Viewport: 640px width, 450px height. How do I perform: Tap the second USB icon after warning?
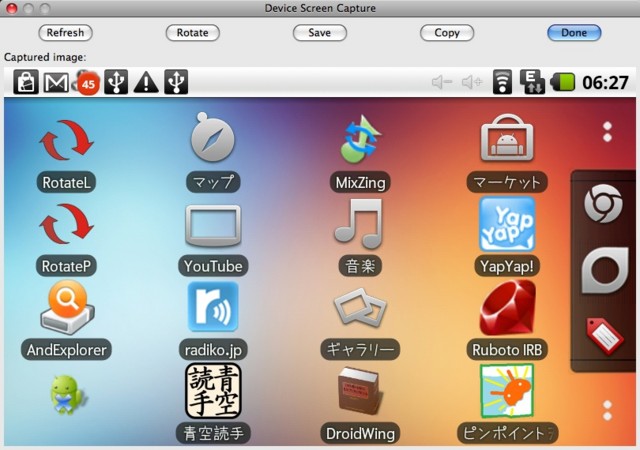(176, 82)
